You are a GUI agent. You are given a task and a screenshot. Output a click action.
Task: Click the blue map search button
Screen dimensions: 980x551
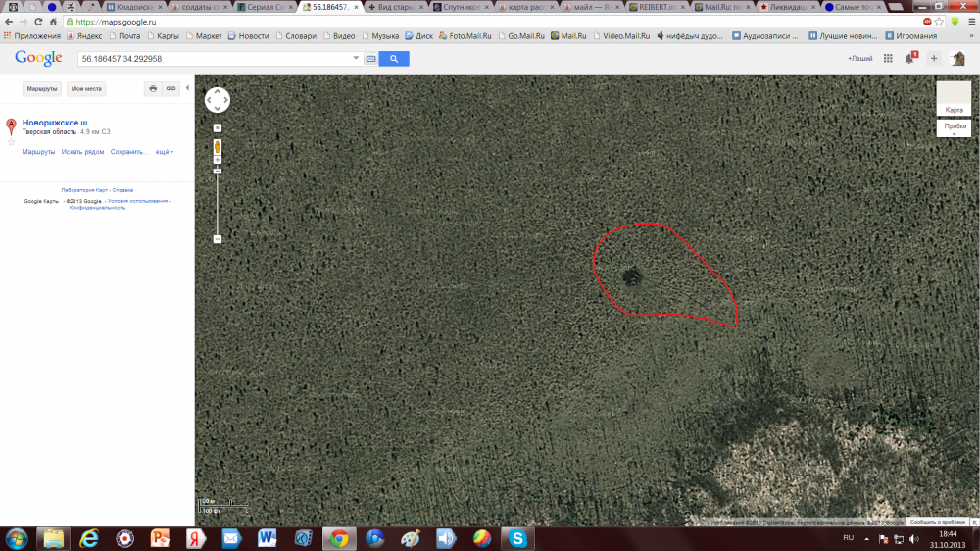pos(394,59)
